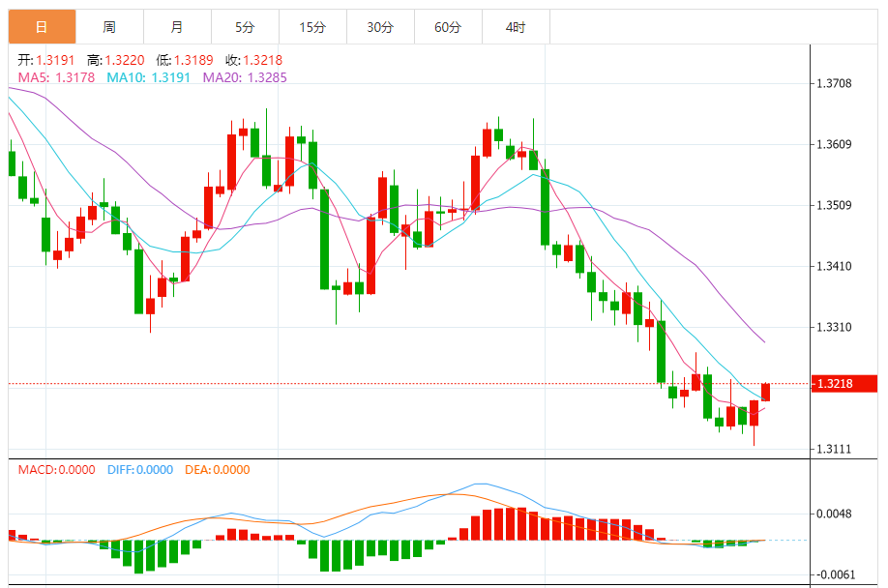The image size is (888, 588).
Task: Click the 1.3111 price axis label
Action: (834, 450)
